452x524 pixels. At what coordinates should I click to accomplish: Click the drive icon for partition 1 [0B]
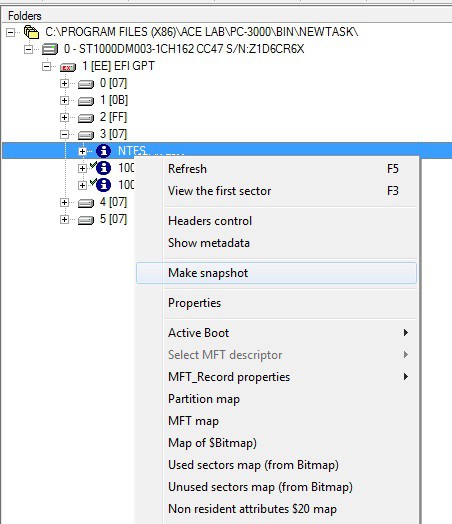(x=86, y=101)
